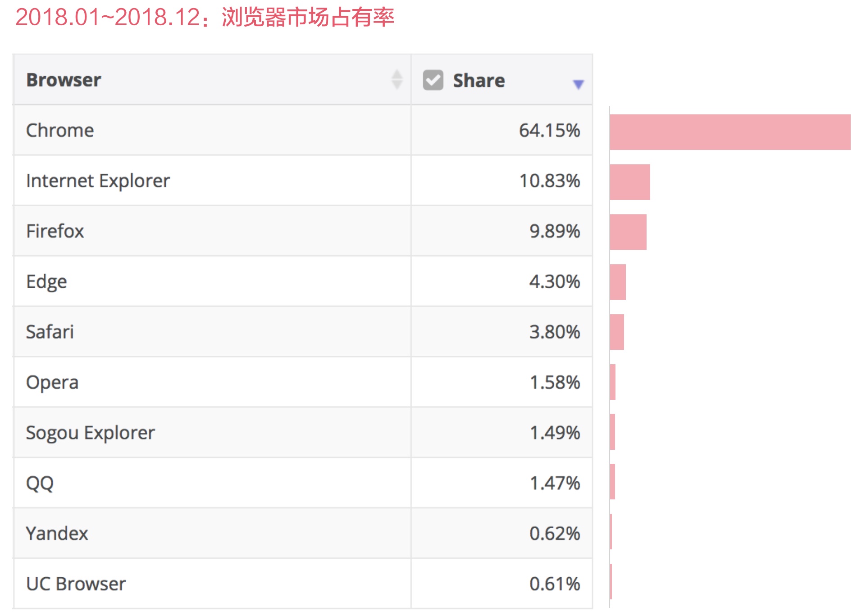Click the QQ browser entry
This screenshot has width=866, height=616.
40,484
